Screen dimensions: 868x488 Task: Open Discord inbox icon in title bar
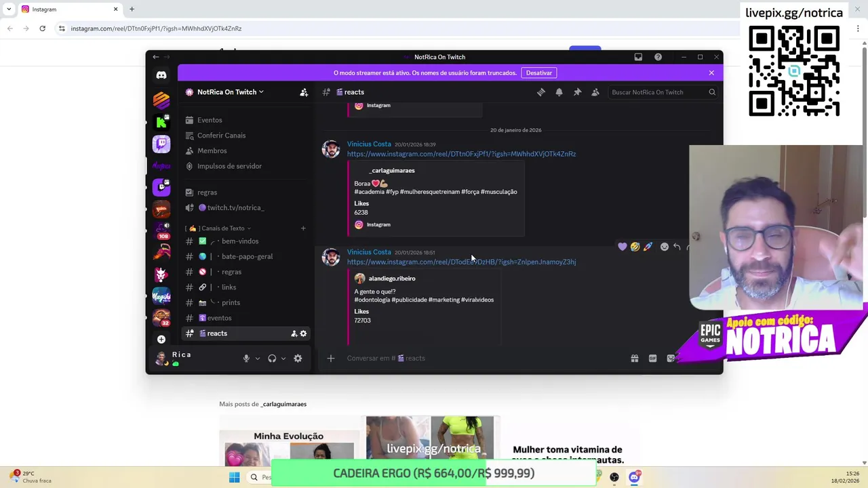638,57
